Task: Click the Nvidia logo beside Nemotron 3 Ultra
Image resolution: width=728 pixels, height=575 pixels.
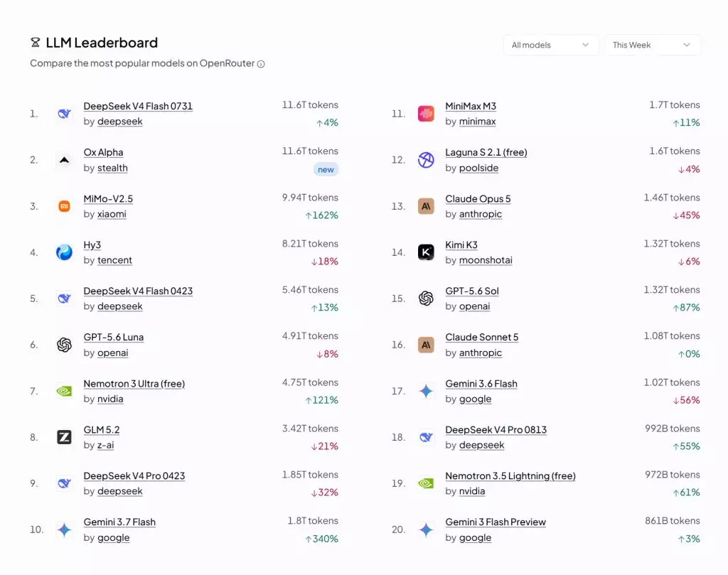Action: coord(64,391)
